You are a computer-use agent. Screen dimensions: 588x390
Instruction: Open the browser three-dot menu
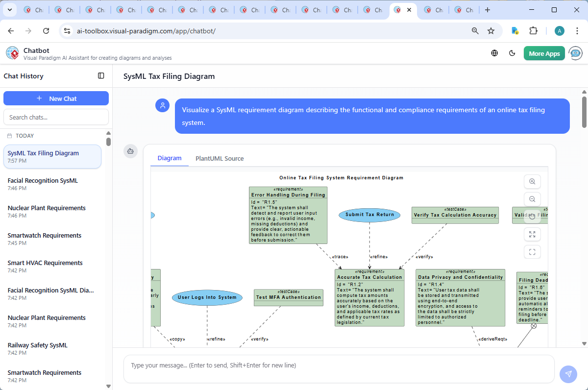[x=577, y=30]
